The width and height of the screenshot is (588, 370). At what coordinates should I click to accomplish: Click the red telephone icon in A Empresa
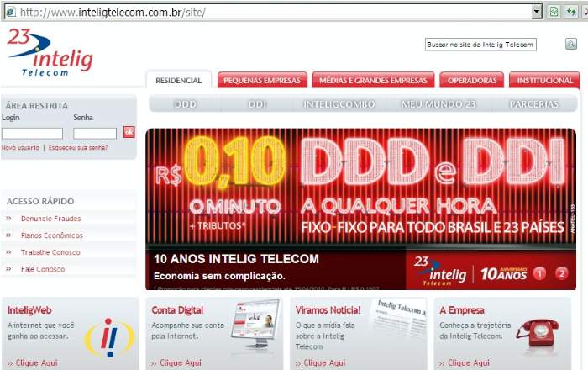pos(536,332)
